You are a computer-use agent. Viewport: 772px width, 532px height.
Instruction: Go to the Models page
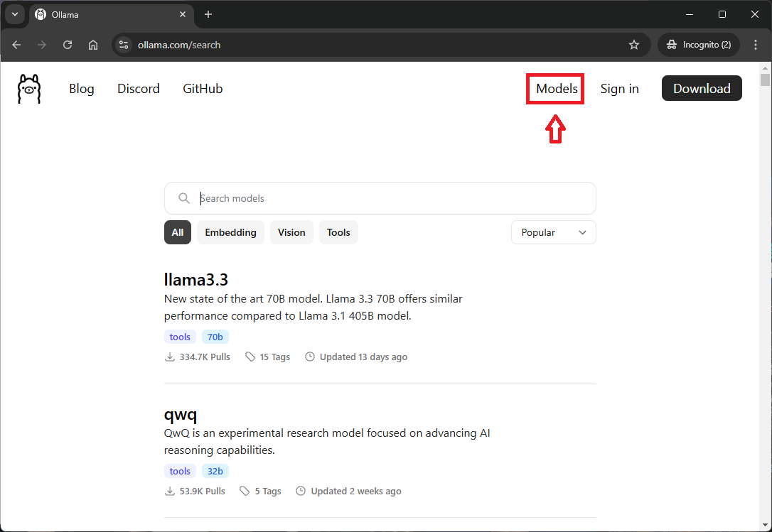(x=557, y=89)
